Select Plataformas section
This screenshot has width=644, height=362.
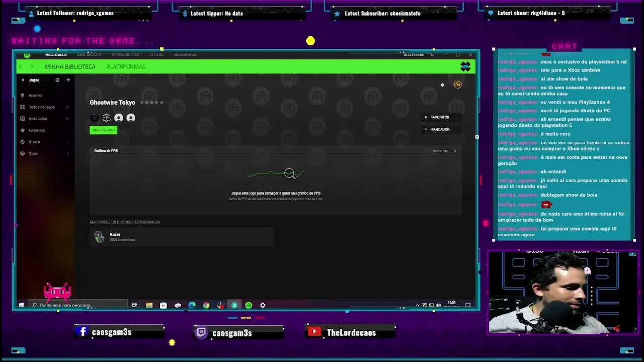(126, 66)
